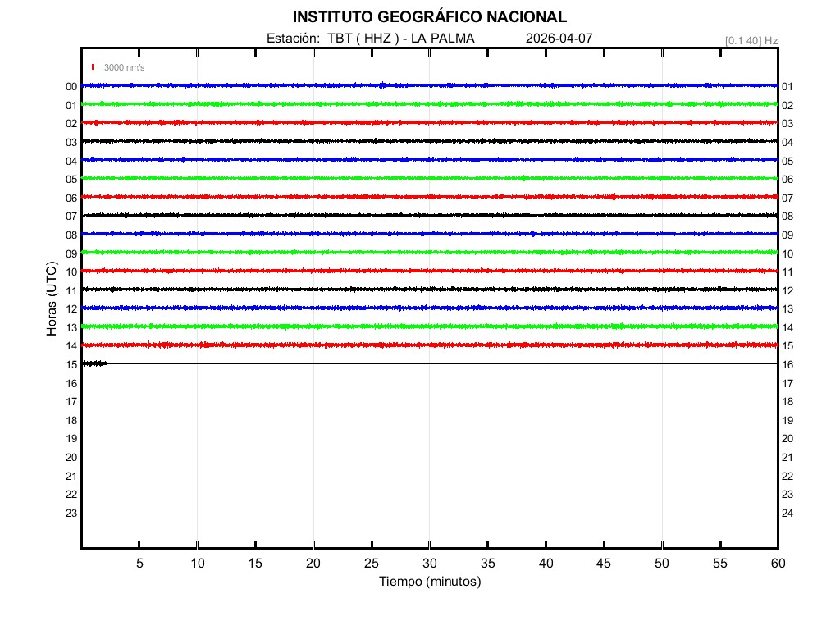The height and width of the screenshot is (630, 840).
Task: Select the black trace at hour 11
Action: [x=429, y=289]
